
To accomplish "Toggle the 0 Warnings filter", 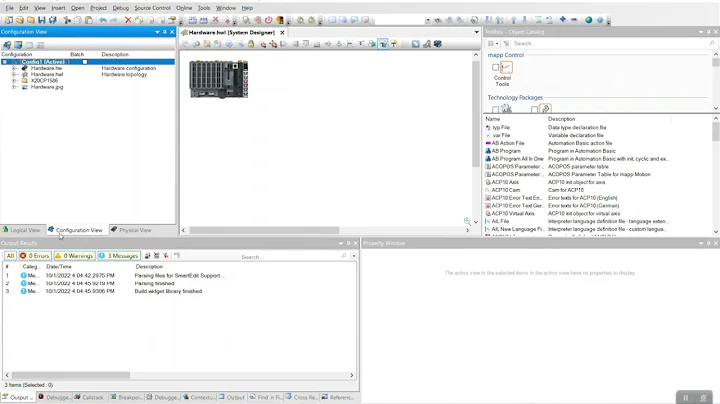I will tap(74, 256).
